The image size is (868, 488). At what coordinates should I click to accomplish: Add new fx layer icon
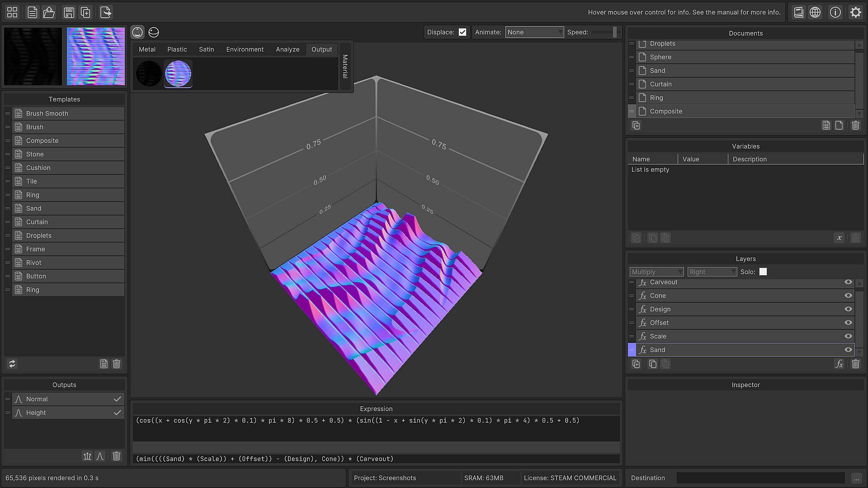tap(839, 364)
